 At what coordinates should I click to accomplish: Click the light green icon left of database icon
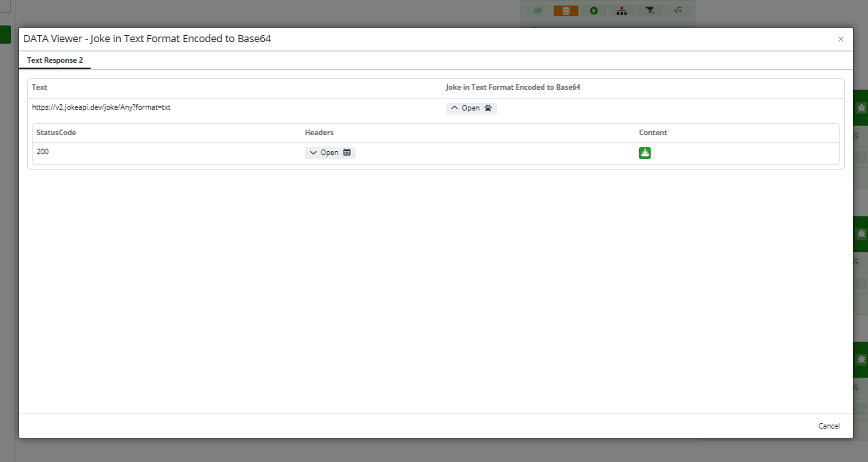tap(538, 10)
